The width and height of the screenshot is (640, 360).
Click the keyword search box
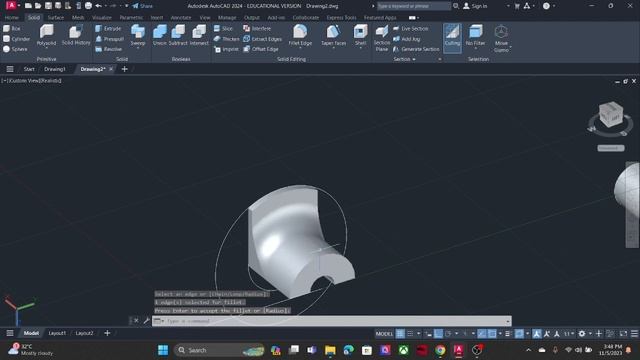point(413,6)
